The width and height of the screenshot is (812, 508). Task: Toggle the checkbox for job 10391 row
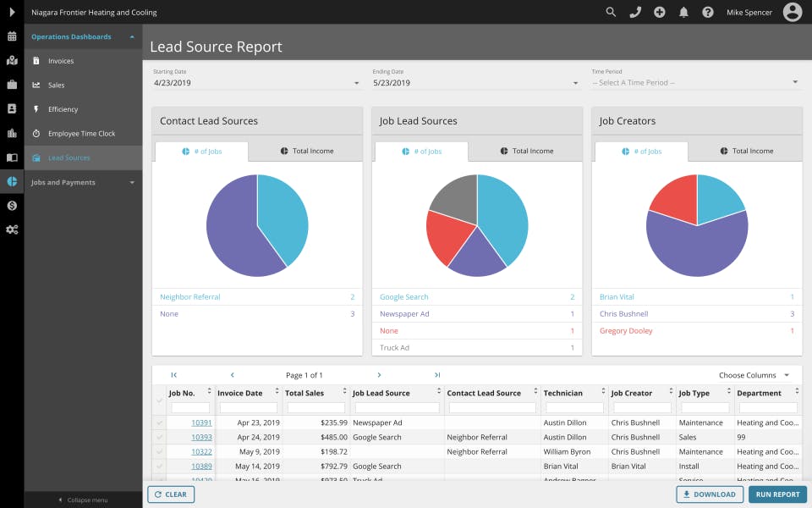click(160, 422)
